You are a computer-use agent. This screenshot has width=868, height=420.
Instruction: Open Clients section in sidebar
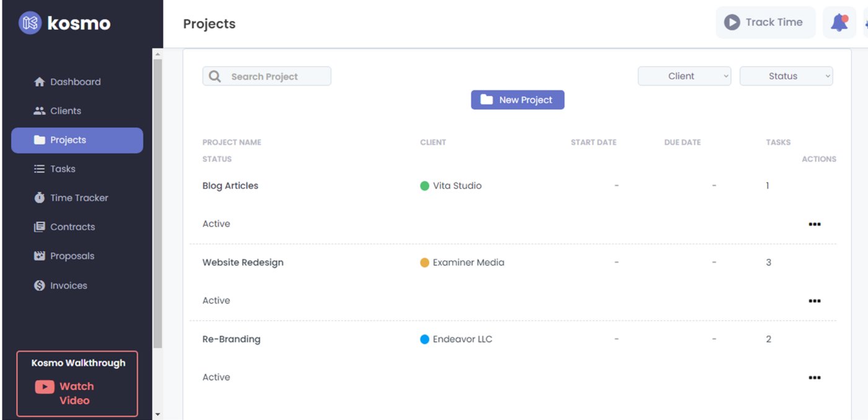[65, 111]
